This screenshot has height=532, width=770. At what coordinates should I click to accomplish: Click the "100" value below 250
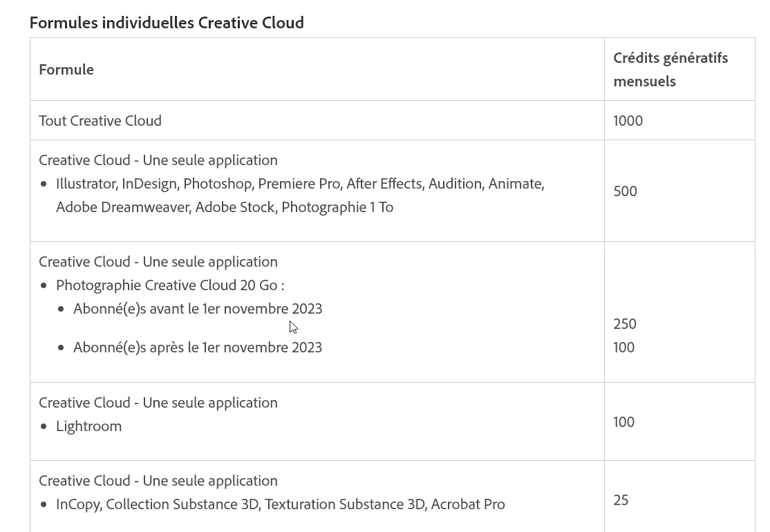tap(623, 348)
